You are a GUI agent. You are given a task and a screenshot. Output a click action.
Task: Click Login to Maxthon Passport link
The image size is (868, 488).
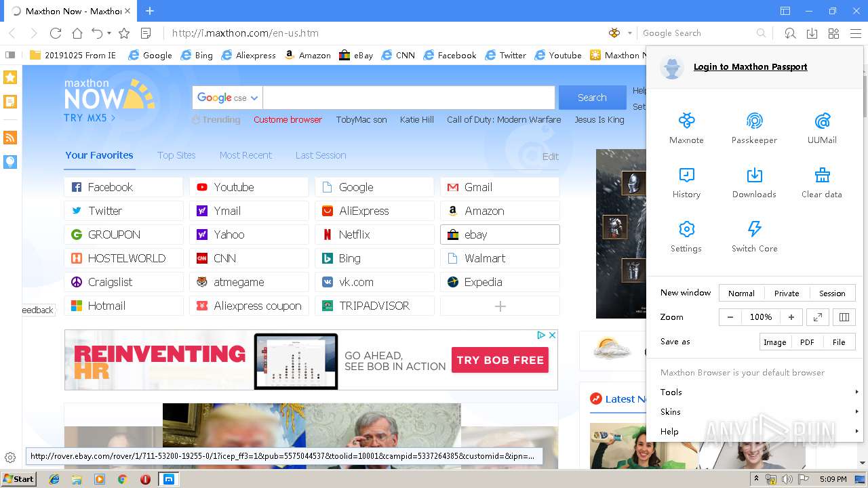pyautogui.click(x=750, y=66)
